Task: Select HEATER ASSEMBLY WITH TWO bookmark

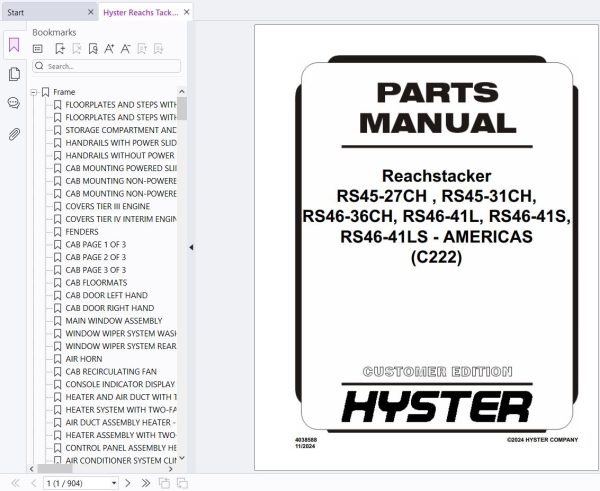Action: pos(121,435)
